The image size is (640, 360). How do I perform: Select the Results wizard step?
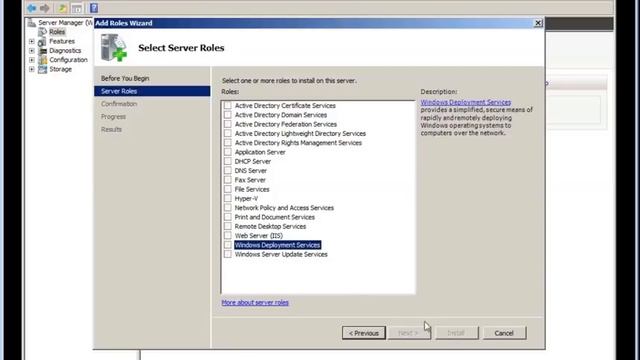pos(111,129)
